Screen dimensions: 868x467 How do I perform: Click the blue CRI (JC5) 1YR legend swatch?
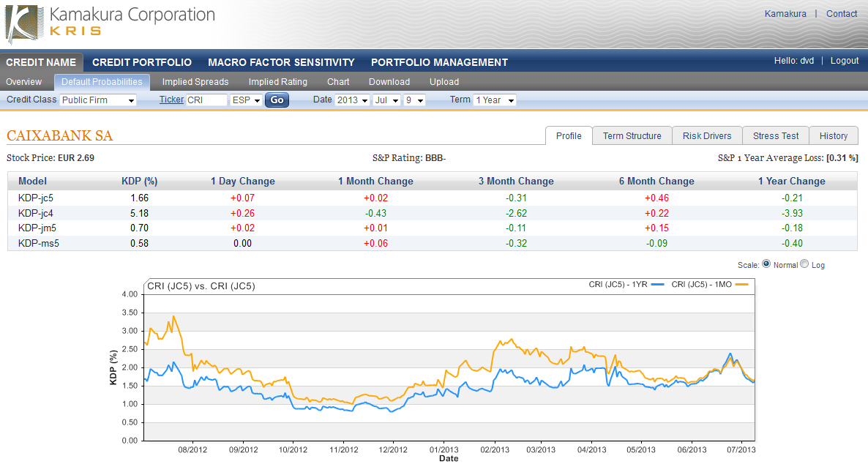tap(658, 284)
